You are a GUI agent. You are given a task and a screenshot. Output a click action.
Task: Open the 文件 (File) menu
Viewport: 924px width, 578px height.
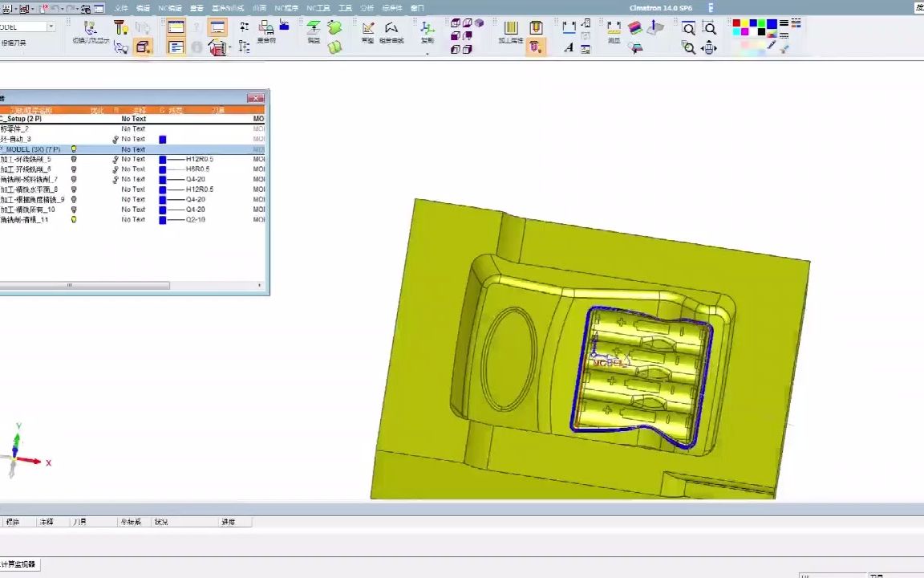(121, 8)
